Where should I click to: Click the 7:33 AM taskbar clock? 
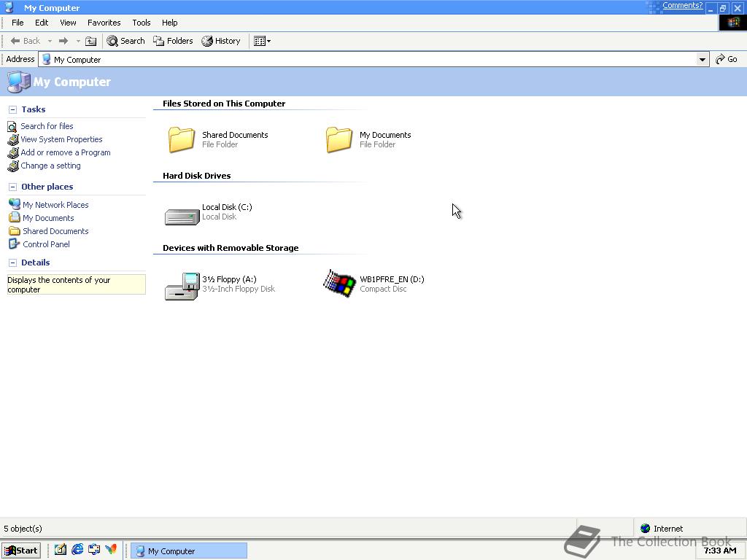pos(720,551)
